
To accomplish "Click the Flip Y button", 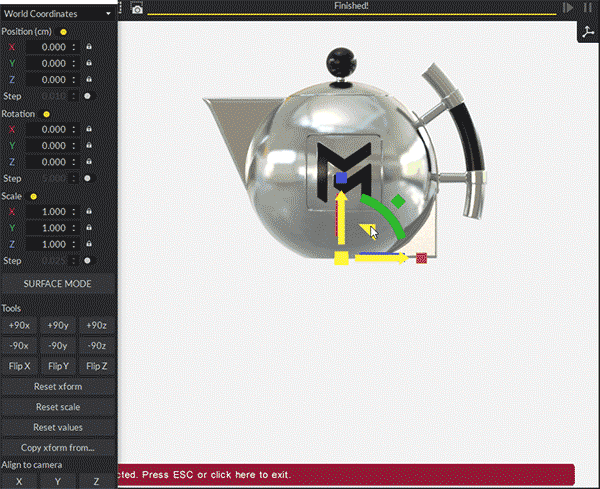I will (x=58, y=366).
